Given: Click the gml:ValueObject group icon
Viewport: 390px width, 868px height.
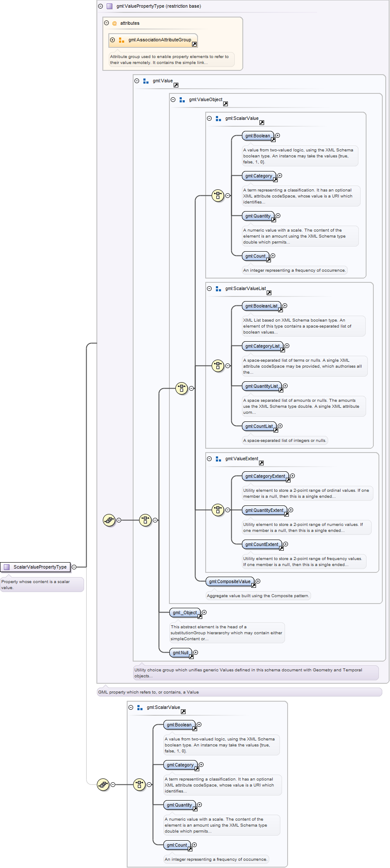Looking at the screenshot, I should coord(182,100).
